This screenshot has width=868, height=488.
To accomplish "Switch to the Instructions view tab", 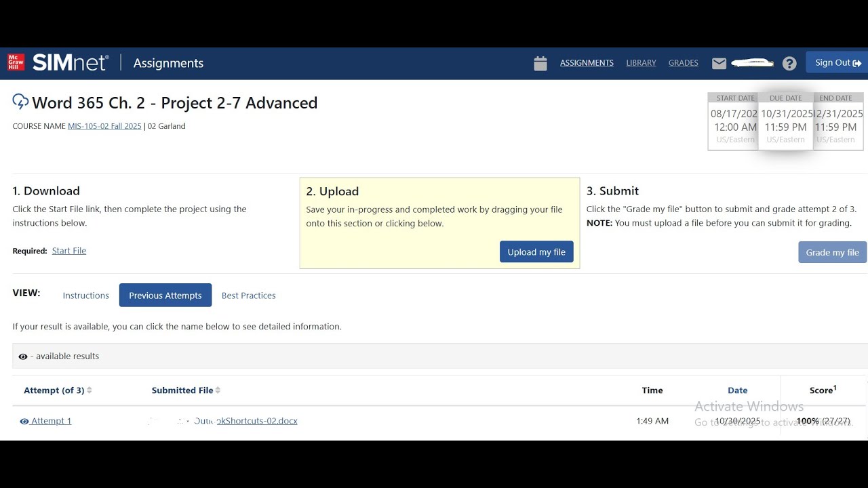I will click(x=85, y=296).
